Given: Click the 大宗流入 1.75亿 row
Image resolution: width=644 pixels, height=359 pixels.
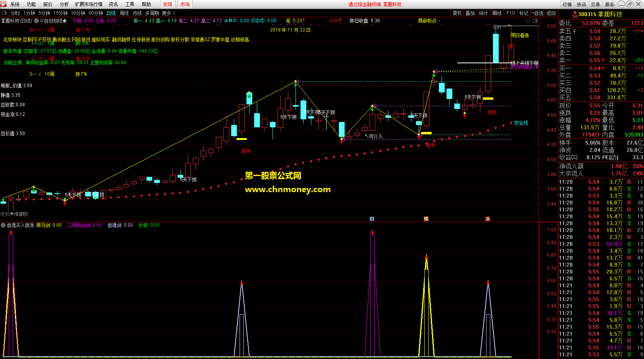Looking at the screenshot, I should coord(601,173).
